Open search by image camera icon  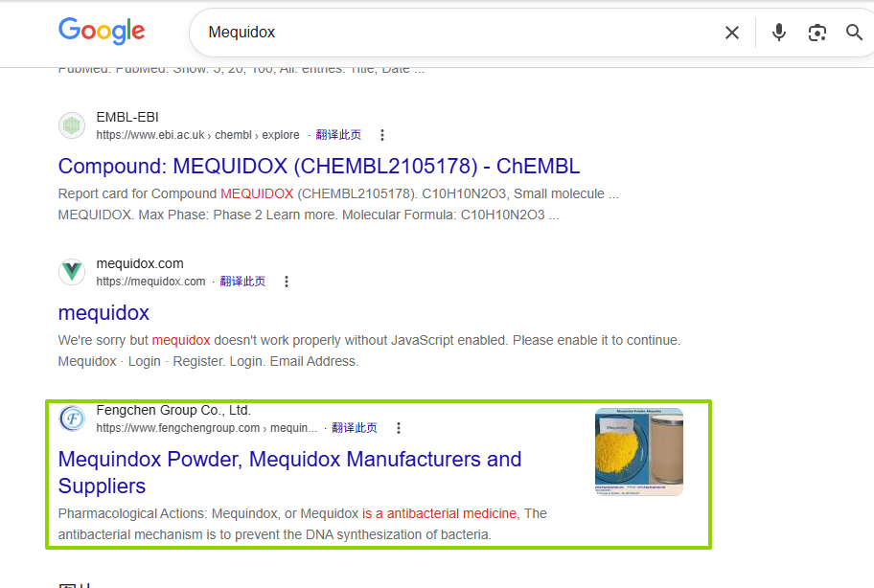click(817, 33)
